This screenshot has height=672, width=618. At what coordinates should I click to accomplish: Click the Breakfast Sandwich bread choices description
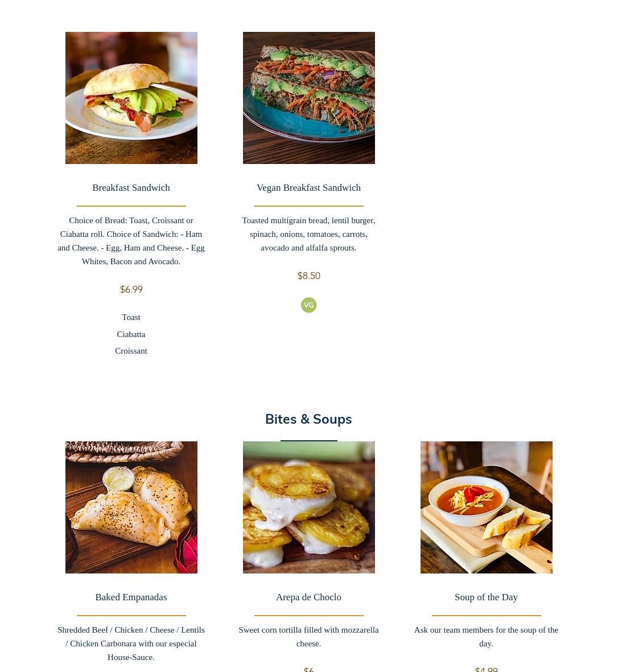click(131, 241)
